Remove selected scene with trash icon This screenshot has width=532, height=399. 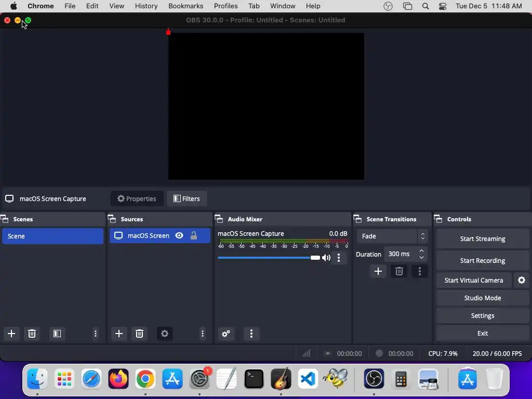coord(32,334)
